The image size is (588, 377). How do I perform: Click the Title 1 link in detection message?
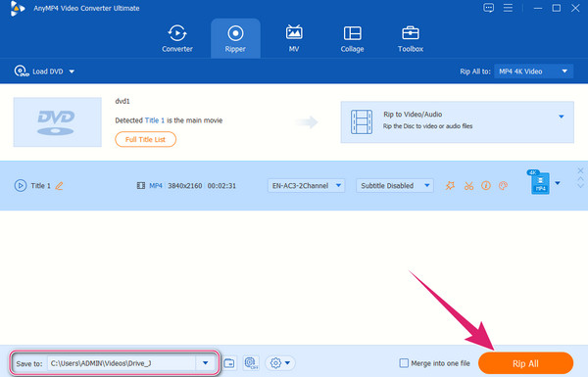[x=155, y=120]
